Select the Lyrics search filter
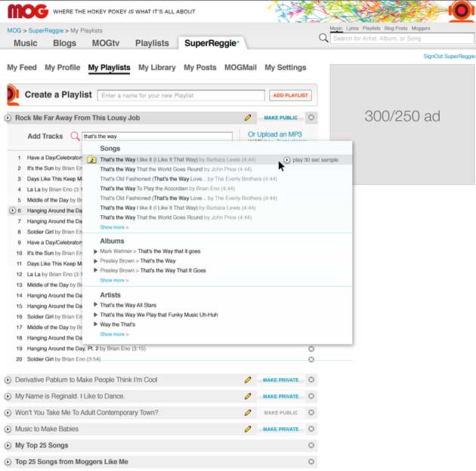The height and width of the screenshot is (471, 476). pyautogui.click(x=352, y=28)
